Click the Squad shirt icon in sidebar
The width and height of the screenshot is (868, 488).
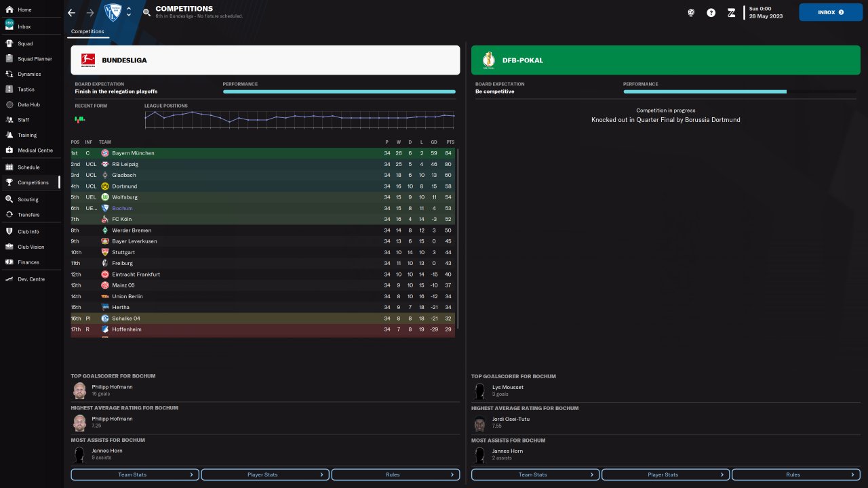tap(9, 43)
